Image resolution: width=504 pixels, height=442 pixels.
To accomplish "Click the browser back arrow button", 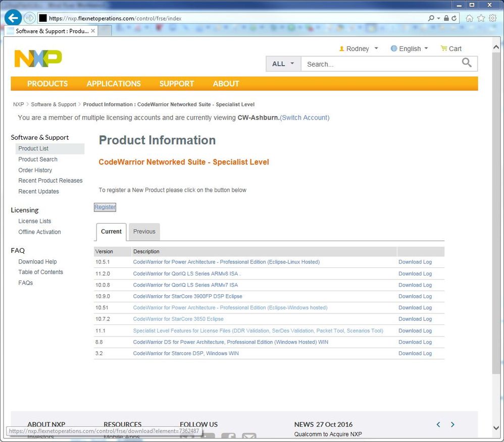I will (13, 18).
